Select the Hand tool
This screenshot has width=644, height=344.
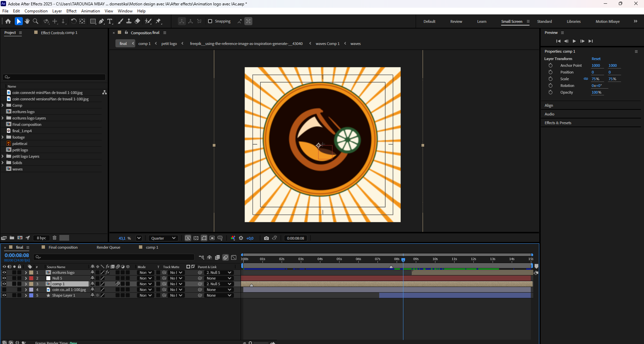pyautogui.click(x=27, y=21)
